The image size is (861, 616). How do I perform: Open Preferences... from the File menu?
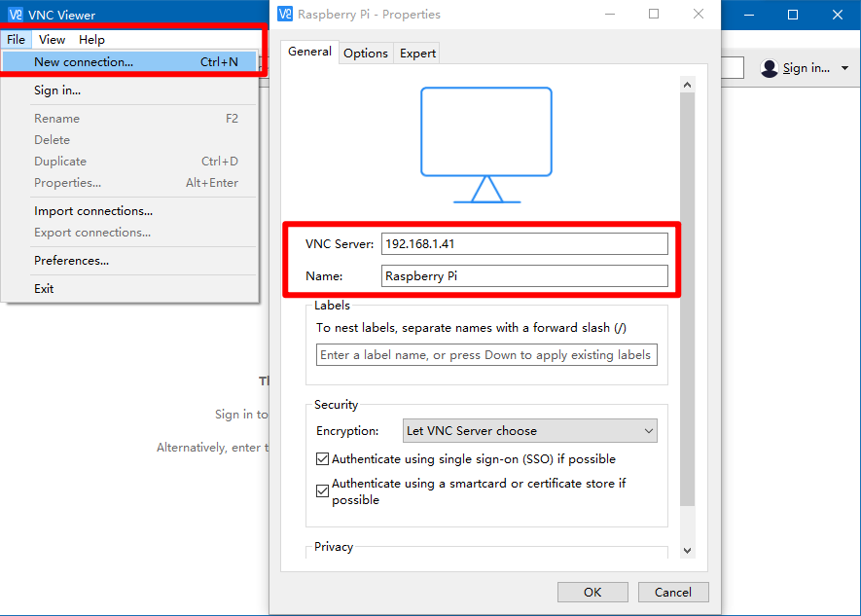129,260
